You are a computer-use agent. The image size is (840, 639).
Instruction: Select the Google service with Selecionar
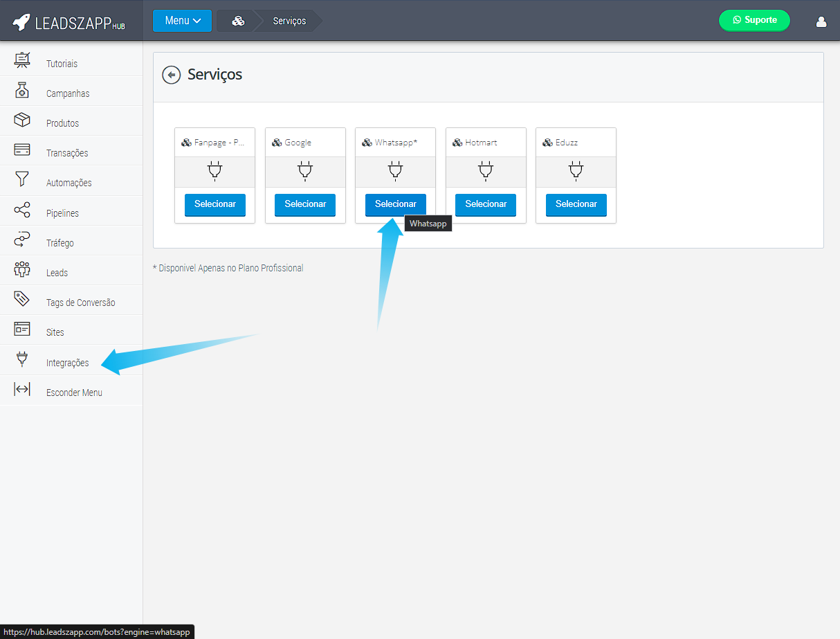click(x=305, y=204)
